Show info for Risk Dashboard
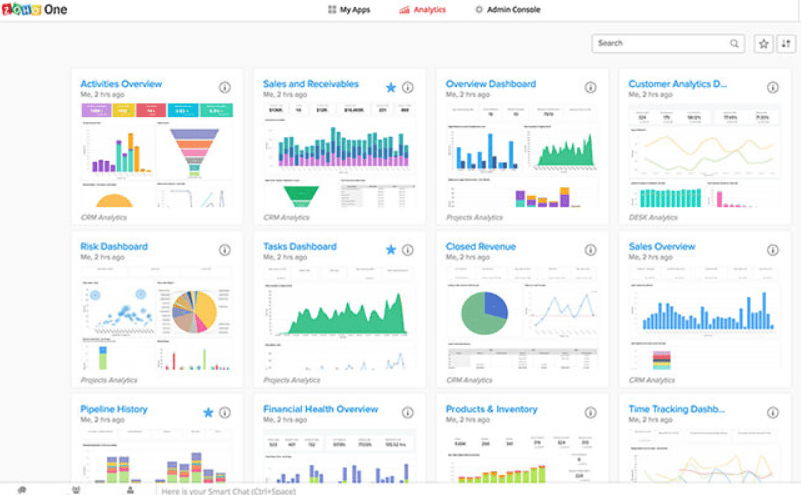 click(225, 250)
